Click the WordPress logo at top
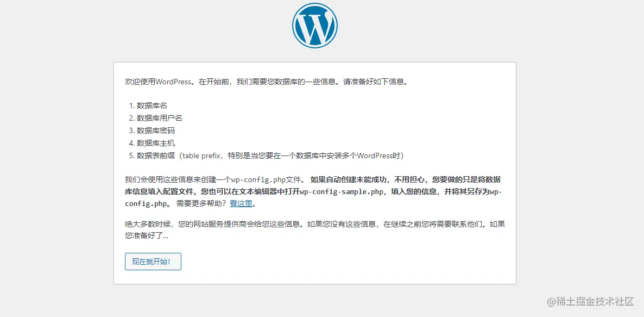 315,26
